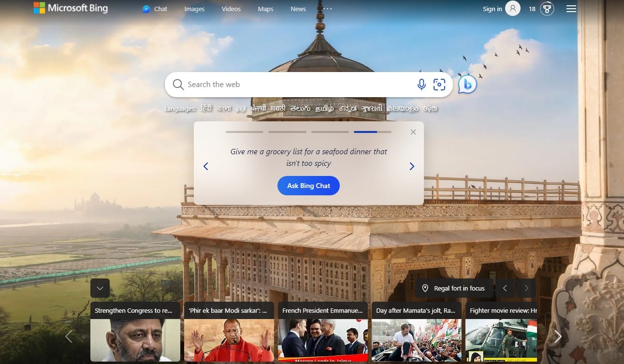Viewport: 624px width, 364px height.
Task: Open the News section
Action: tap(298, 9)
